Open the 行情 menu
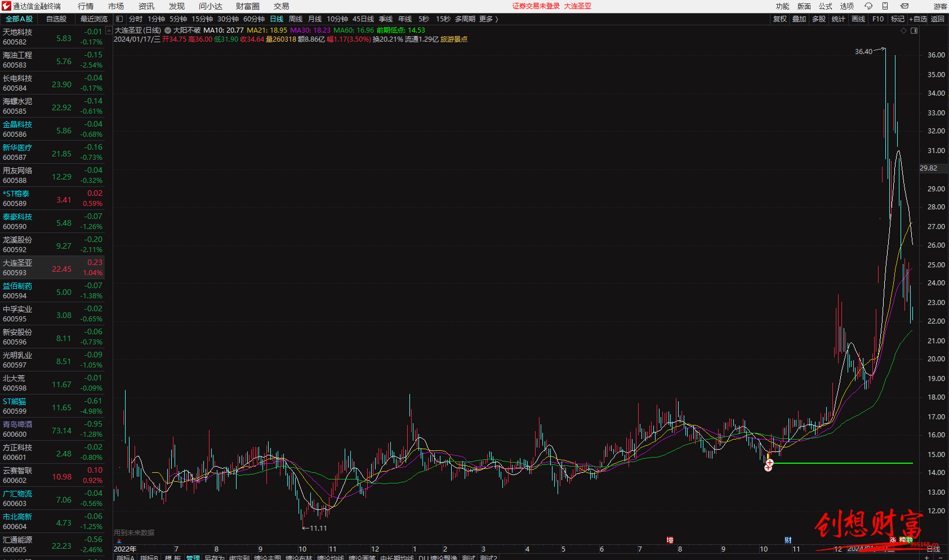Image resolution: width=949 pixels, height=560 pixels. tap(86, 6)
